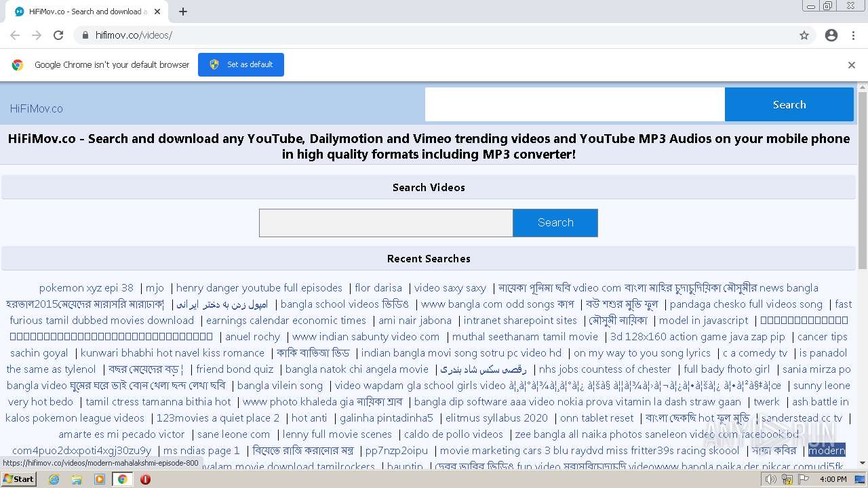868x488 pixels.
Task: Open 'lenny full movie scenes' link
Action: pyautogui.click(x=337, y=434)
